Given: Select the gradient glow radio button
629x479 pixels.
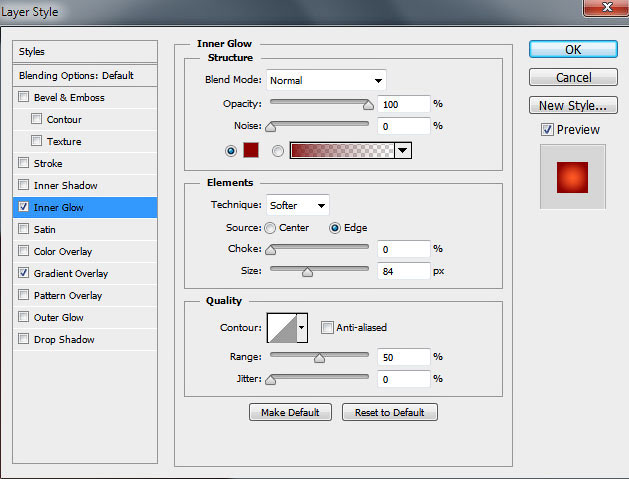Looking at the screenshot, I should (278, 151).
